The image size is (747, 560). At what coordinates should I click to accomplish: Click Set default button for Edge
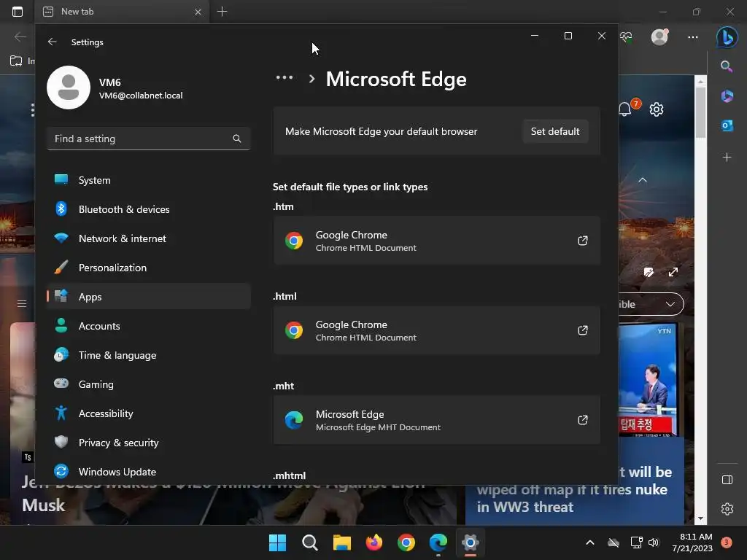pos(555,131)
